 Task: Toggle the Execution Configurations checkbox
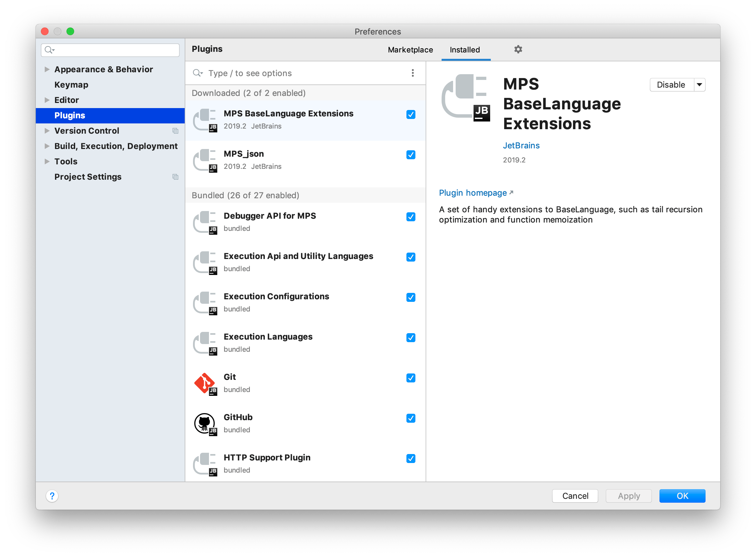pos(411,297)
